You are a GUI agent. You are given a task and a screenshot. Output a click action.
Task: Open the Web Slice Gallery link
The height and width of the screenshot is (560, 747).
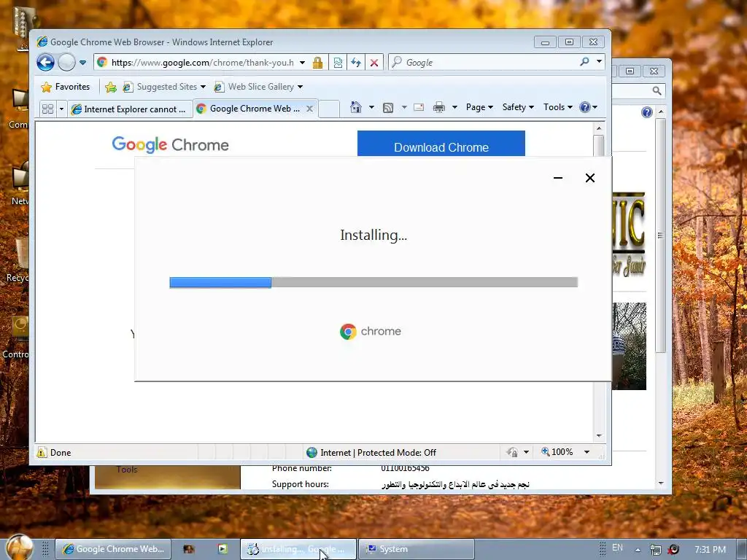click(x=255, y=87)
